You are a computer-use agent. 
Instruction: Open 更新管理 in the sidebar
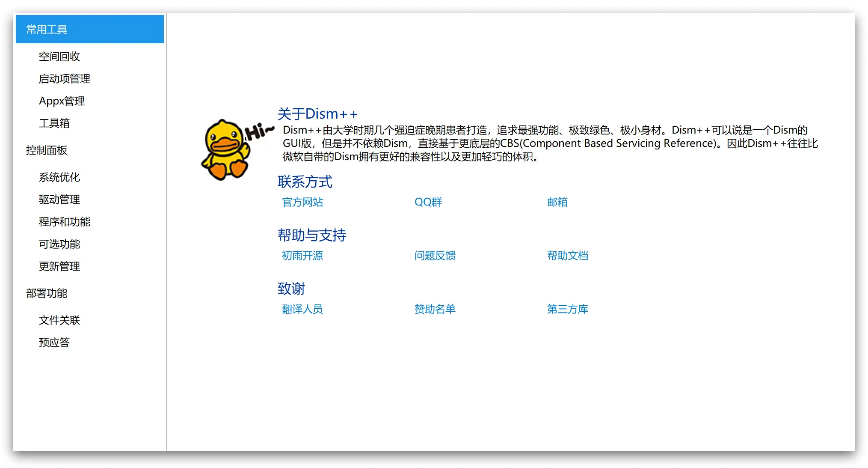point(59,266)
